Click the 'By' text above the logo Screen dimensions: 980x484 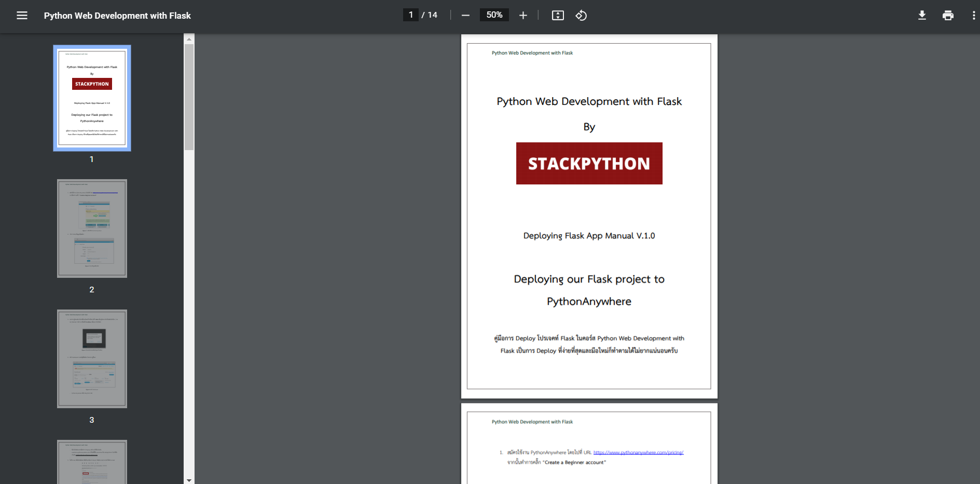pos(589,127)
